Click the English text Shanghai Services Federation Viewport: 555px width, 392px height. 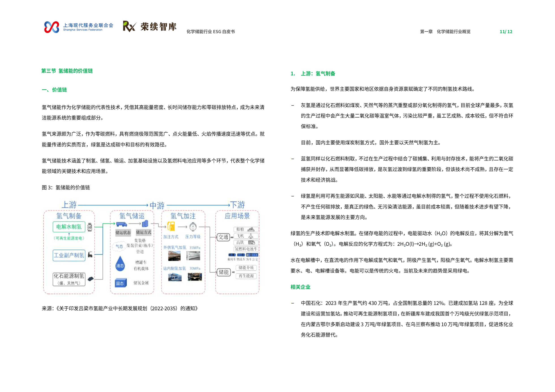tap(83, 30)
